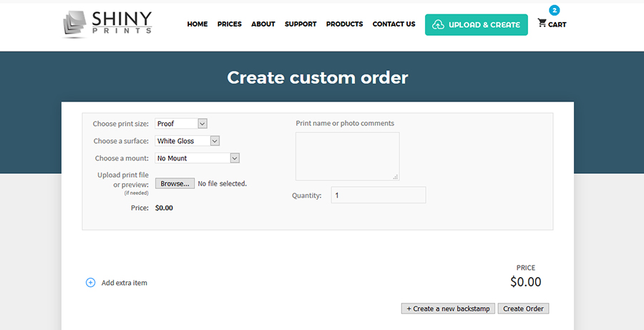Click the Add extra item link
644x330 pixels.
click(x=124, y=283)
